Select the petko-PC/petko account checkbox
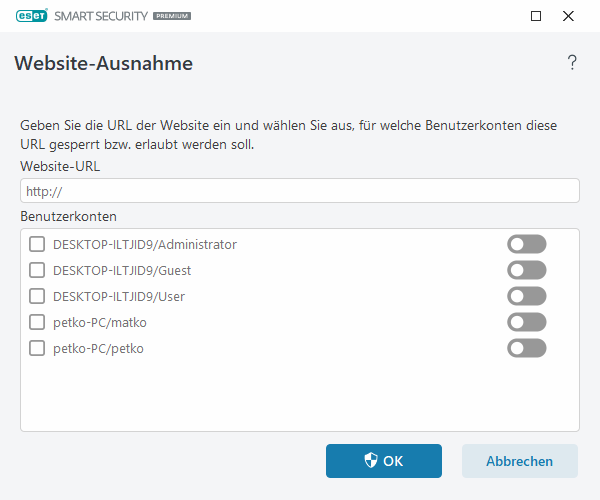Viewport: 600px width, 500px height. 37,348
